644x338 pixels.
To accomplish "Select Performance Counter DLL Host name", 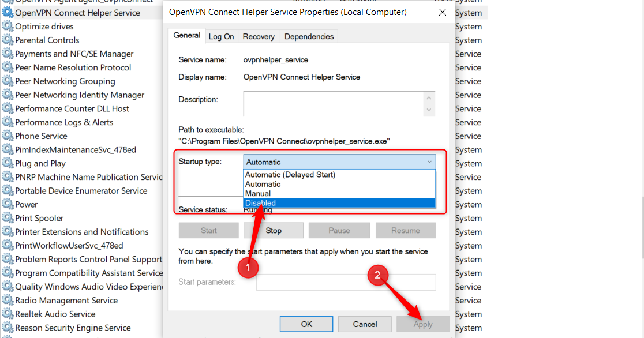I will pyautogui.click(x=72, y=108).
